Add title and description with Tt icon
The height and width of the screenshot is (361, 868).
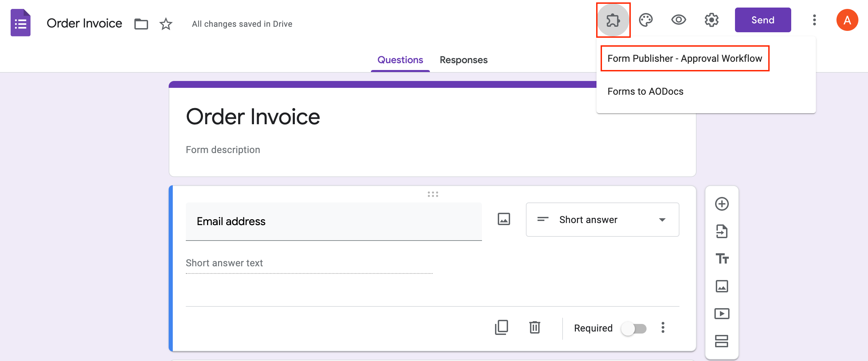722,258
